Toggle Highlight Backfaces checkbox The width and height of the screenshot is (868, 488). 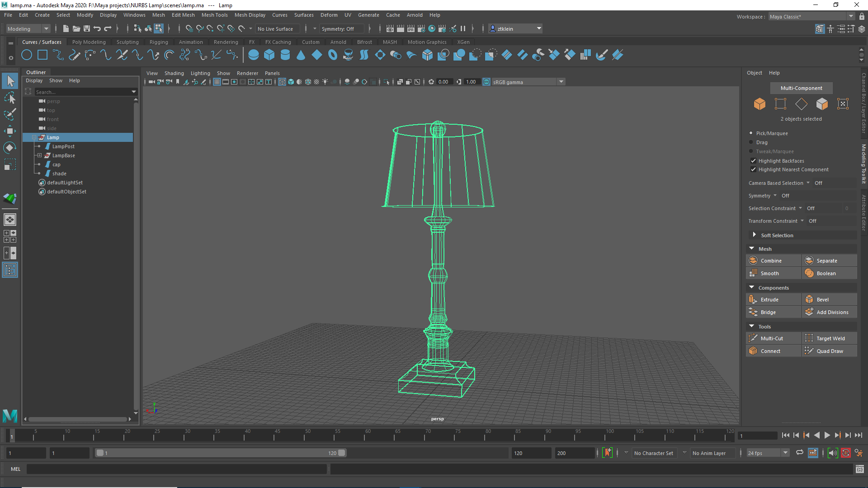[x=753, y=161]
